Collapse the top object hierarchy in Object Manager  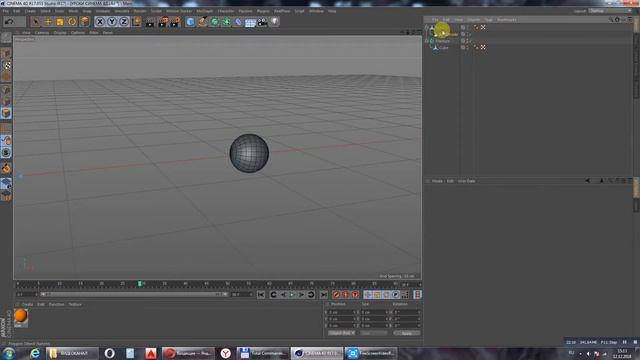pyautogui.click(x=427, y=27)
